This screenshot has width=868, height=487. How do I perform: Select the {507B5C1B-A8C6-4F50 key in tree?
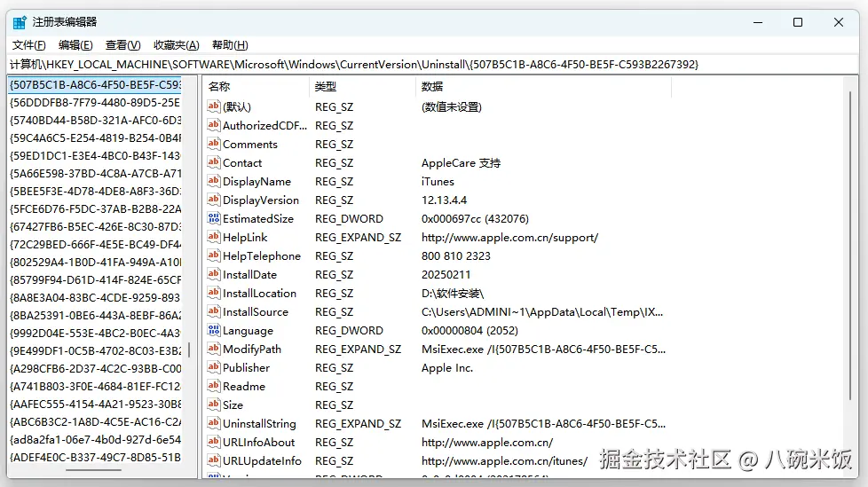click(x=95, y=84)
